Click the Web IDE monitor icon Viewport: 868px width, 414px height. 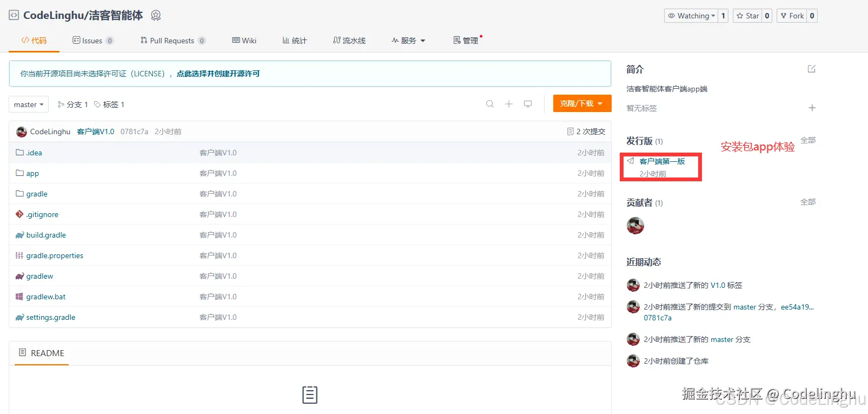pyautogui.click(x=528, y=104)
